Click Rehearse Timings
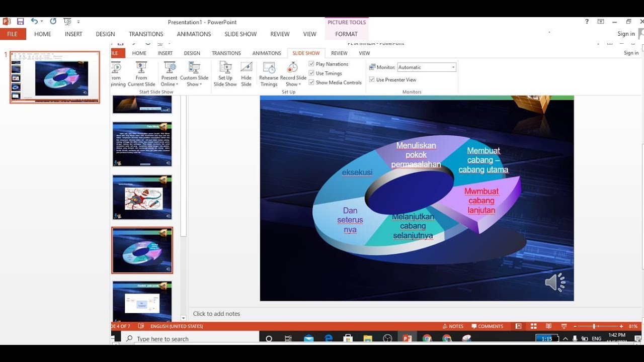This screenshot has height=362, width=644. [269, 74]
